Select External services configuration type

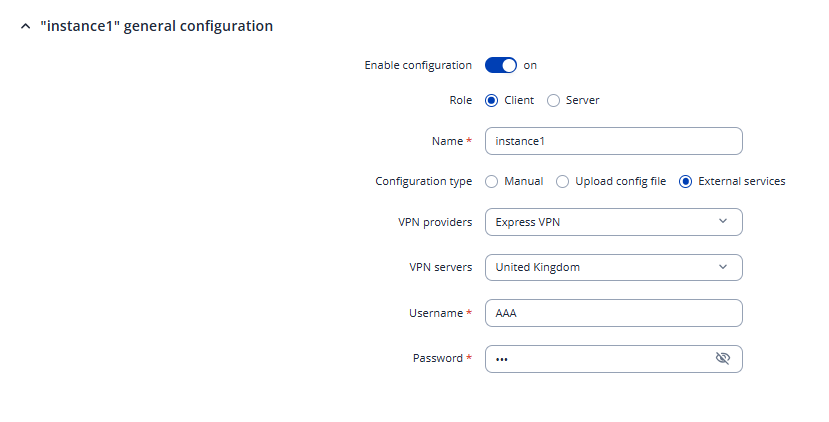click(685, 181)
